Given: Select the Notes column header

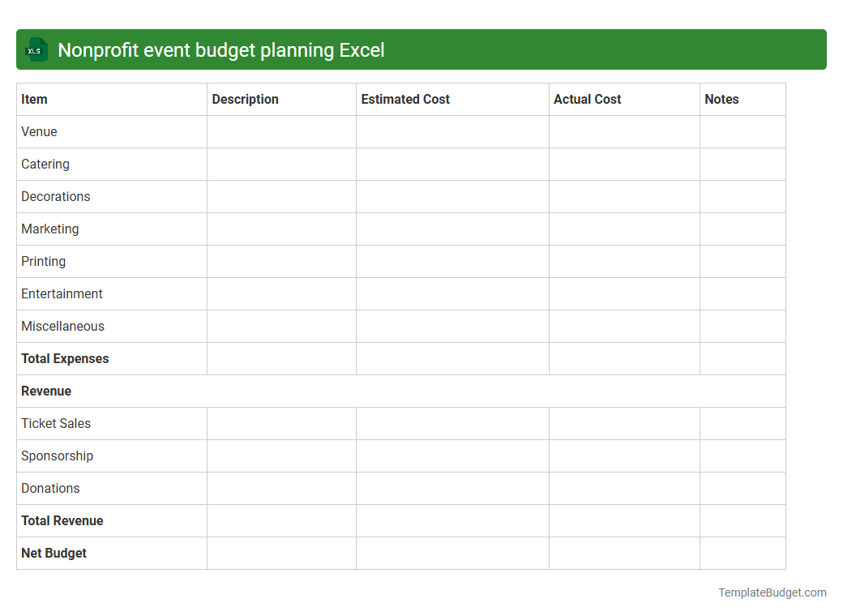Looking at the screenshot, I should click(x=721, y=99).
